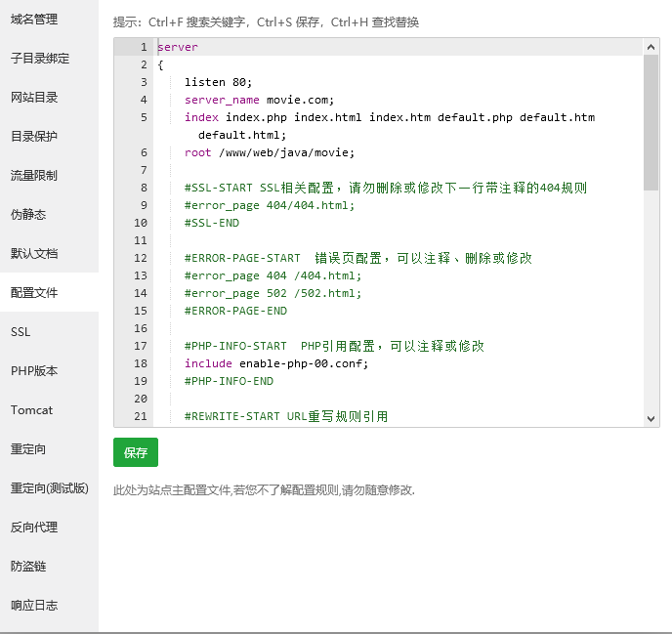672x634 pixels.
Task: Click '#PHP-INFO-END' comment line
Action: 229,381
